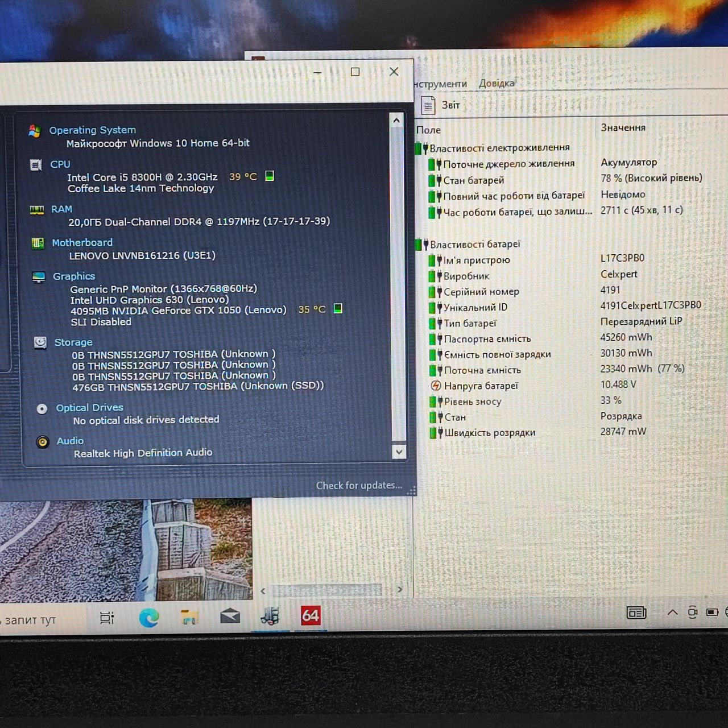
Task: Open the RAM section heading
Action: pyautogui.click(x=61, y=209)
